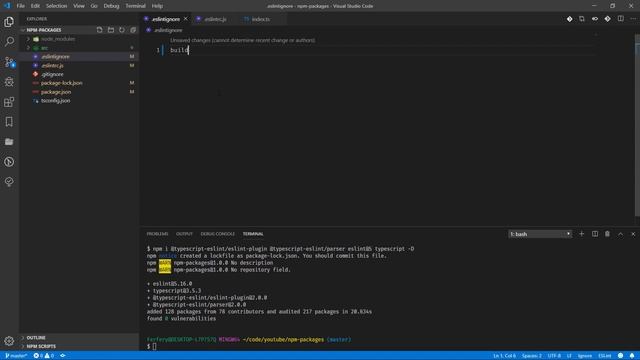Open the Search view in activity bar

click(x=9, y=42)
